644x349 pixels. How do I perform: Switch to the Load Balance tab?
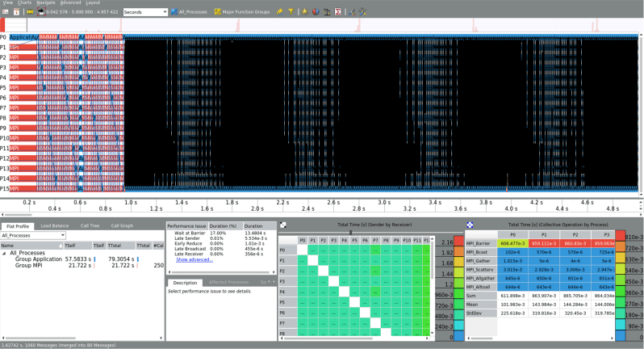click(x=55, y=225)
